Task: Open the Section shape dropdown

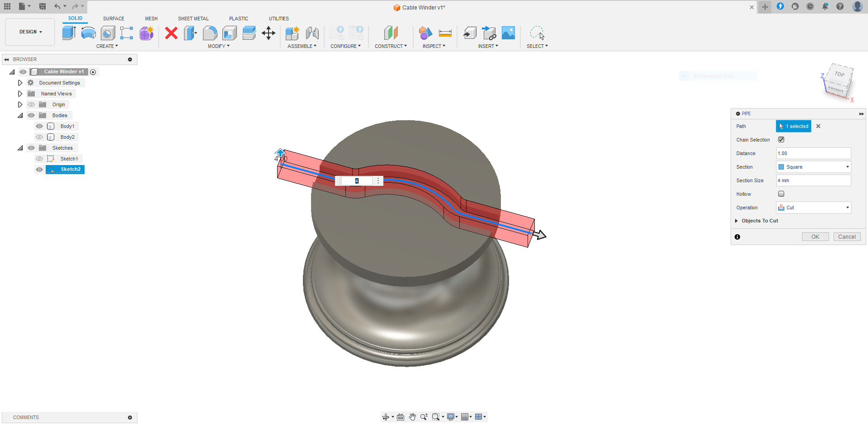Action: tap(814, 167)
